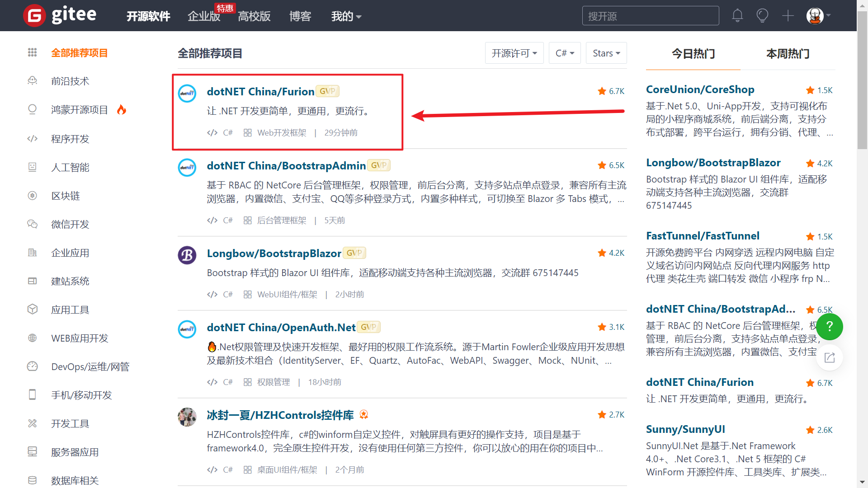Viewport: 868px width, 488px height.
Task: Click the 区块链 sidebar icon
Action: pos(32,195)
